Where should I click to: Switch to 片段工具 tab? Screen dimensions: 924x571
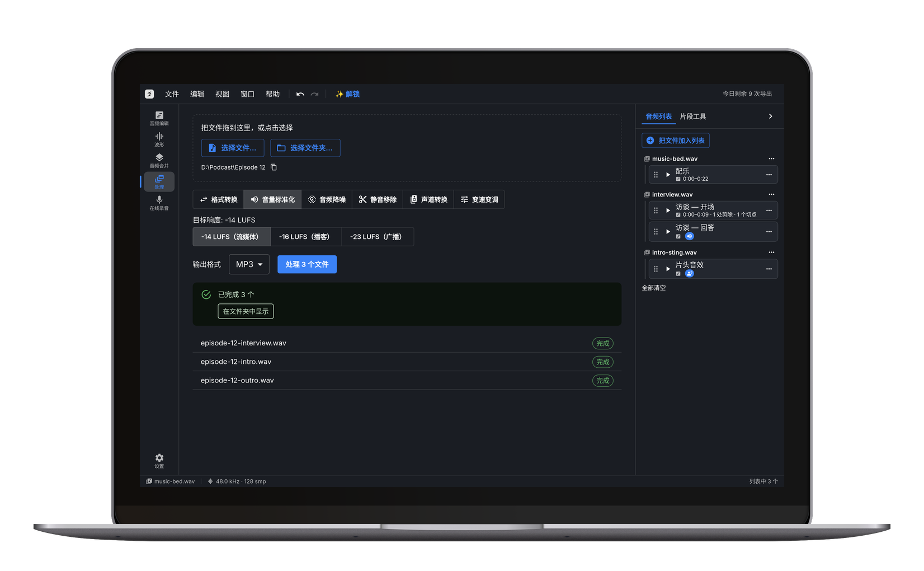coord(692,116)
